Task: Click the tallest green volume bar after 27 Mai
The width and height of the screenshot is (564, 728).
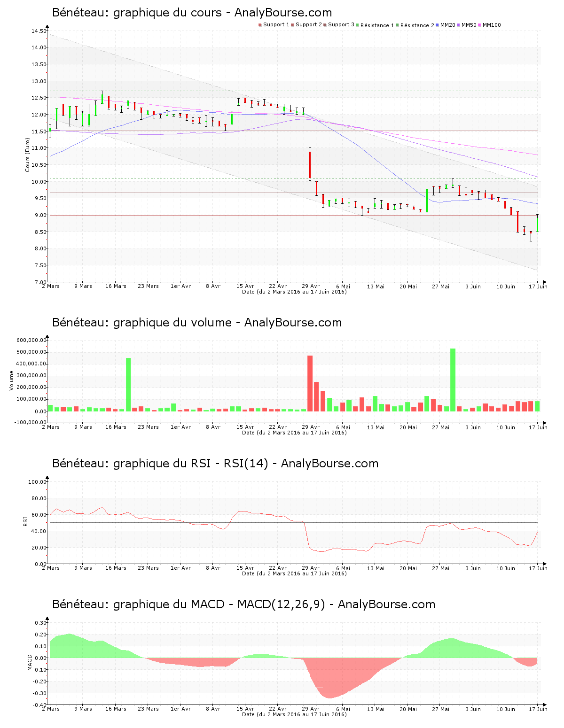Action: 453,380
